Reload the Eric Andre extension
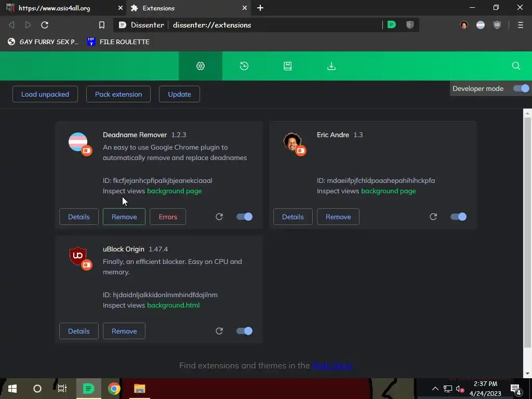The width and height of the screenshot is (532, 399). pos(433,217)
